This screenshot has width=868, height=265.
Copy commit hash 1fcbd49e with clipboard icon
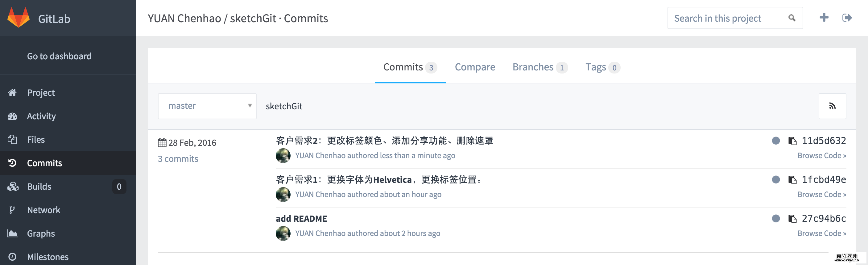point(792,179)
